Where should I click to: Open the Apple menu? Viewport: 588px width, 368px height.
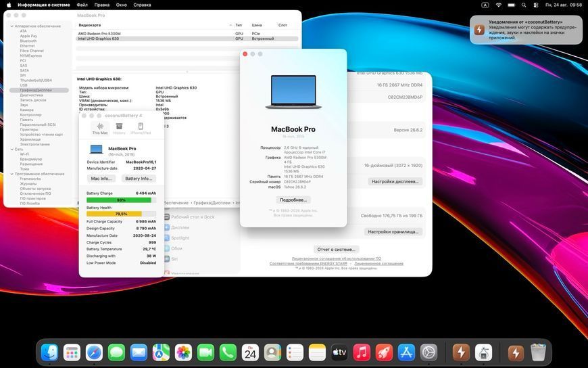9,5
